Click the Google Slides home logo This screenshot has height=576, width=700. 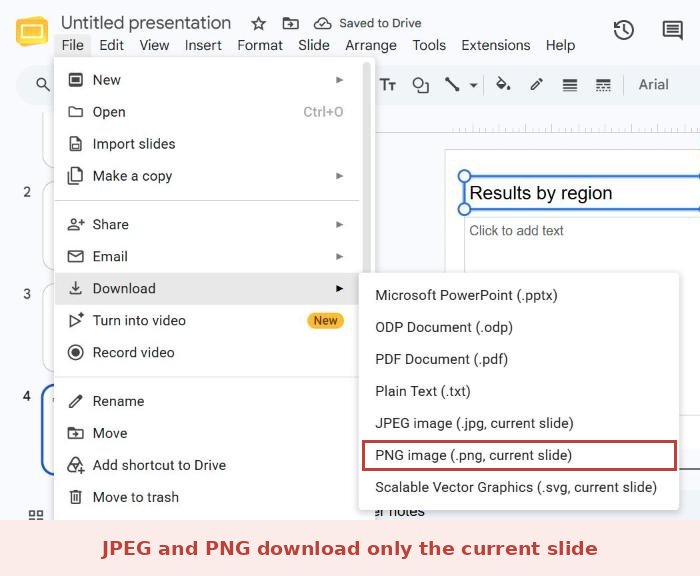point(32,31)
